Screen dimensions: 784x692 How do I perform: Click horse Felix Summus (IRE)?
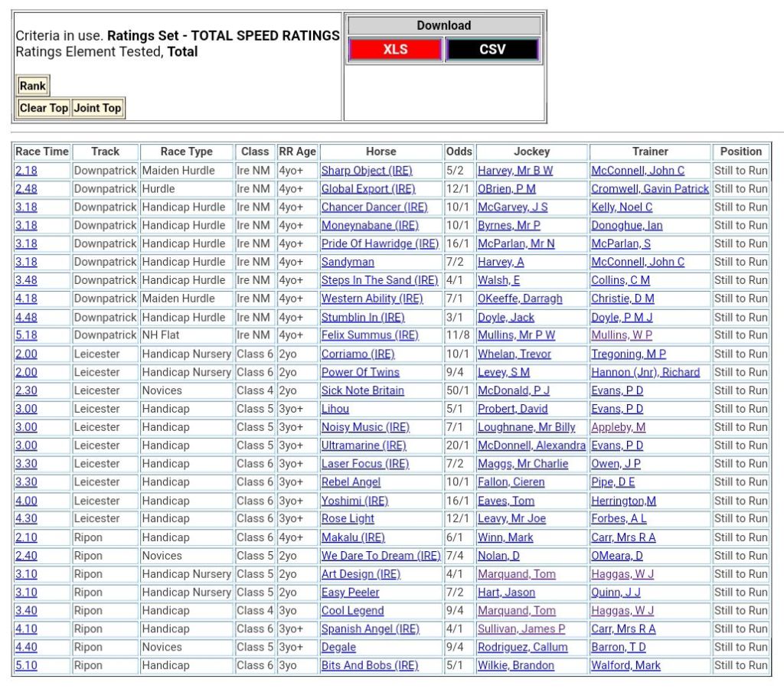[x=370, y=335]
